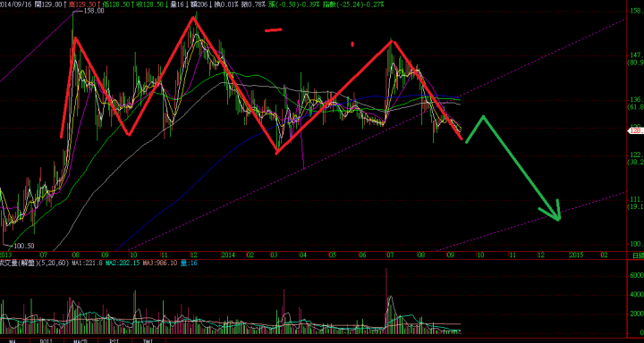644x343 pixels.
Task: Click the current price marker on right axis
Action: coord(636,130)
